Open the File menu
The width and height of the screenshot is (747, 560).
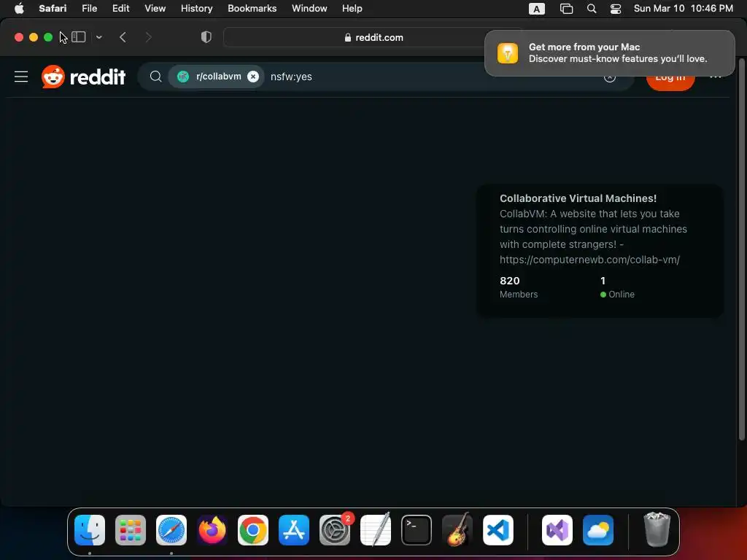[x=89, y=9]
